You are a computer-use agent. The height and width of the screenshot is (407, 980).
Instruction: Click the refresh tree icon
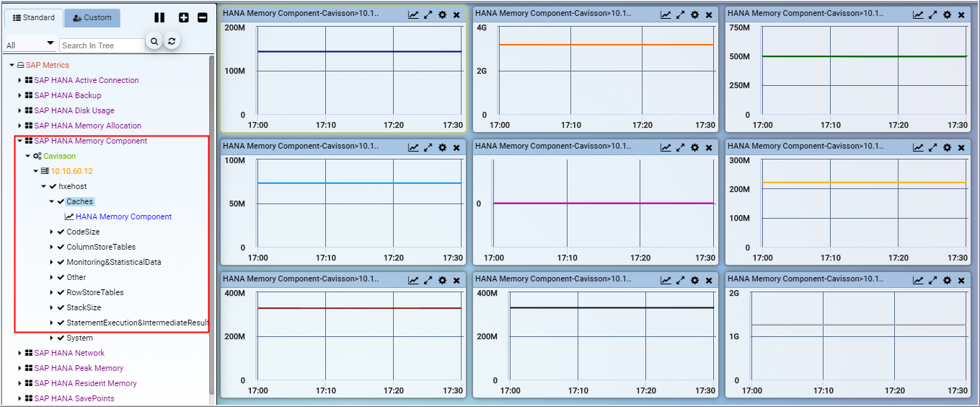(172, 41)
